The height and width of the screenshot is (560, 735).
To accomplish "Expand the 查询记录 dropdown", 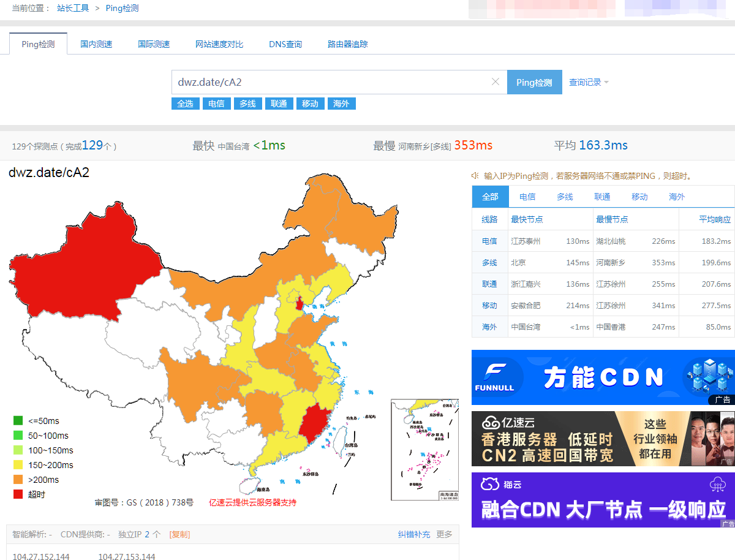I will click(x=589, y=82).
